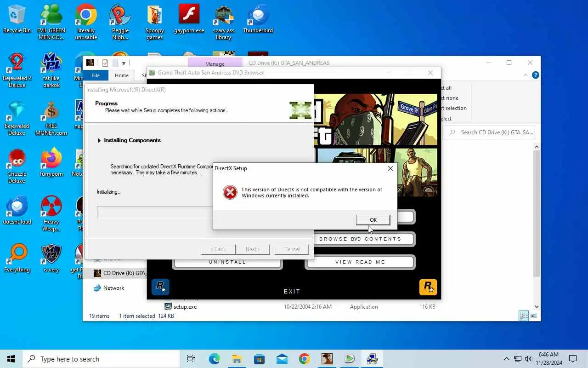Expand the Installing Components arrow
The image size is (588, 368).
99,140
